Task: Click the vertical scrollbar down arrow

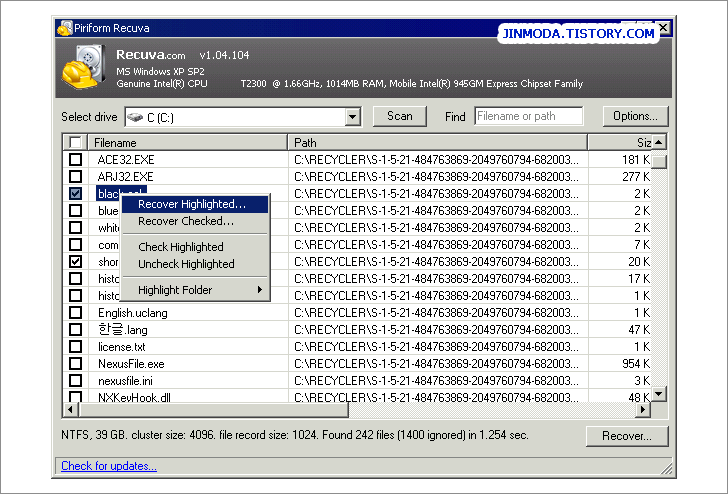Action: tap(659, 394)
